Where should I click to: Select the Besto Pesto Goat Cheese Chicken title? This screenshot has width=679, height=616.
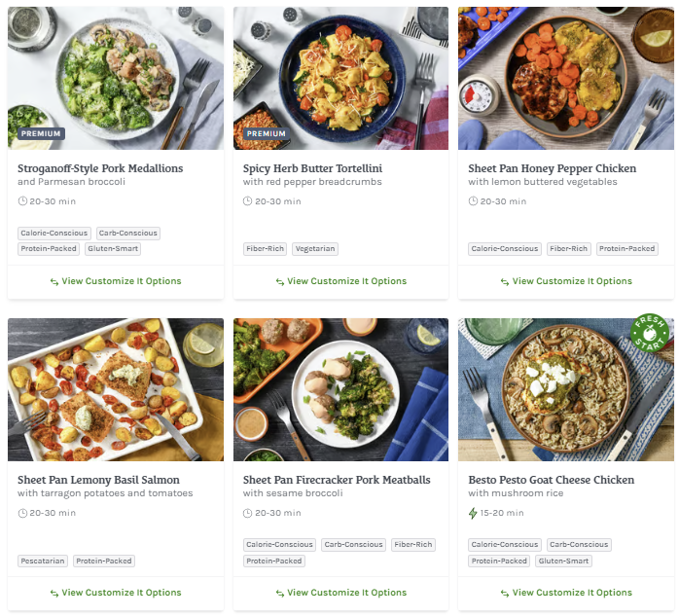pyautogui.click(x=551, y=480)
